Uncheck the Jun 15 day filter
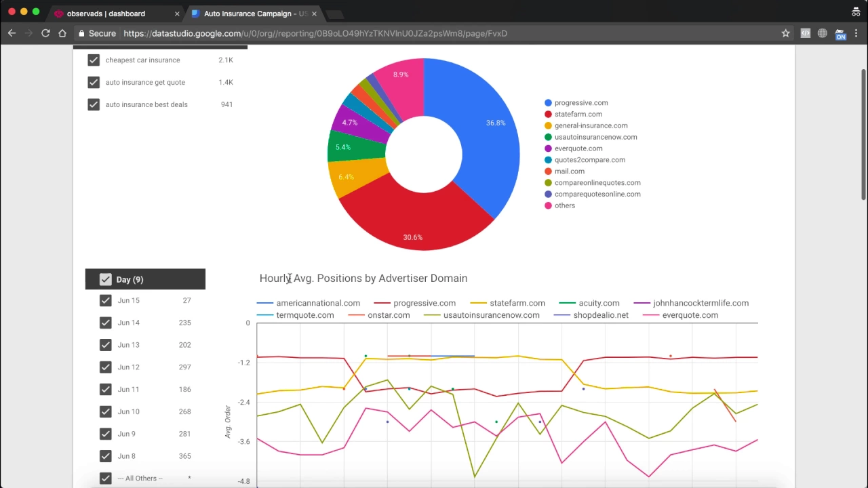This screenshot has height=488, width=868. (105, 300)
